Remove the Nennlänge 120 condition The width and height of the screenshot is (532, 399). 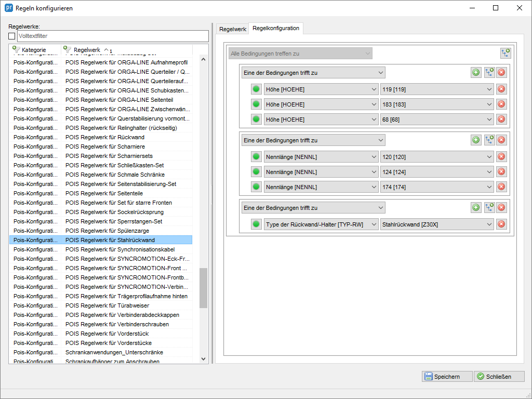tap(501, 157)
